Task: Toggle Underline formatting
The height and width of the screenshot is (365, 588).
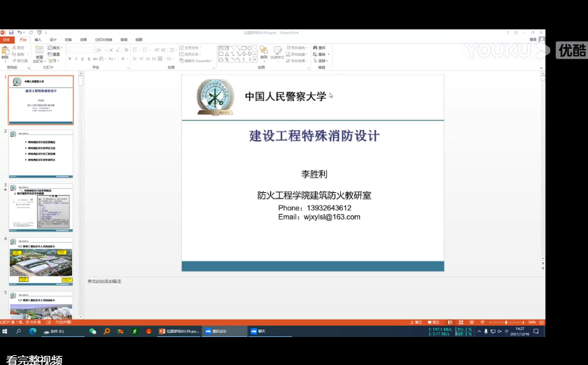Action: (83, 59)
